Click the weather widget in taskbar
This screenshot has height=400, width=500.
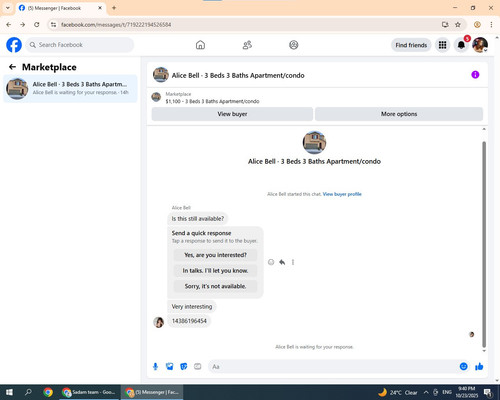[398, 392]
